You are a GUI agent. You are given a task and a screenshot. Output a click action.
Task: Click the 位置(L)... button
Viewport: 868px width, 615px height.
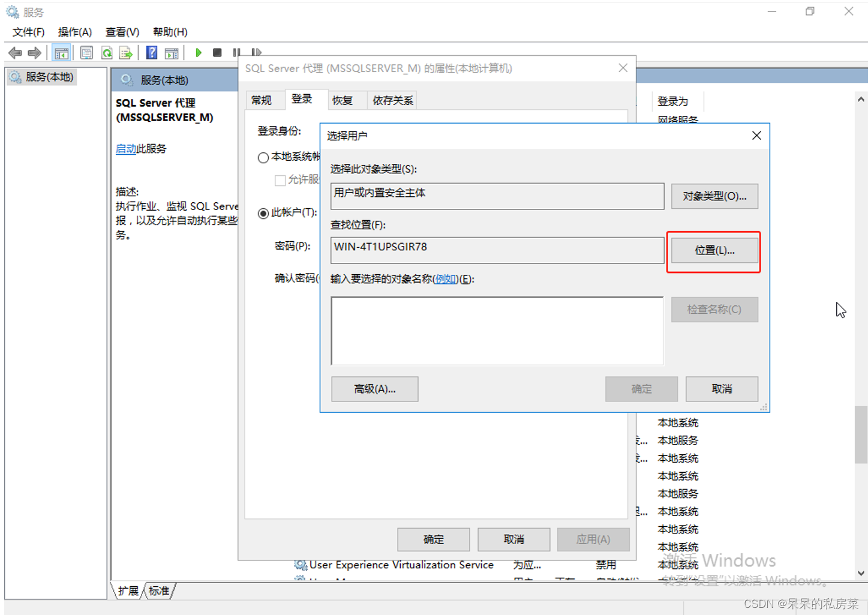[714, 250]
